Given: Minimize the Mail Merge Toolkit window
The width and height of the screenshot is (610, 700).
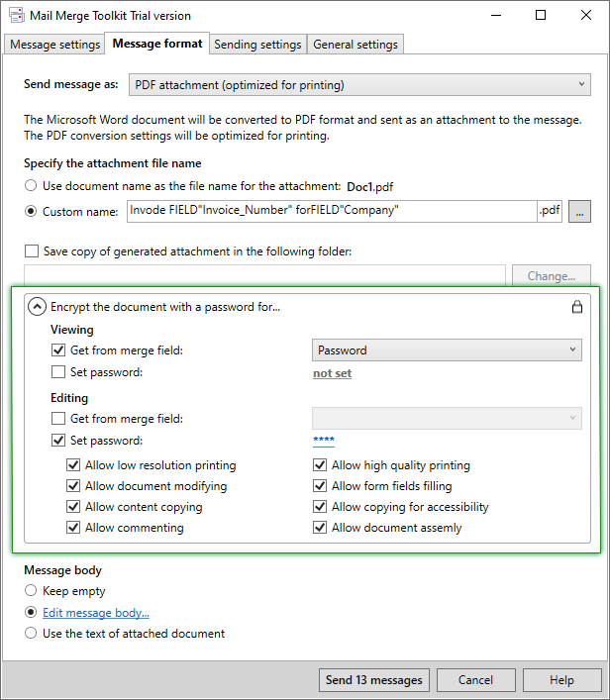Looking at the screenshot, I should pos(496,15).
